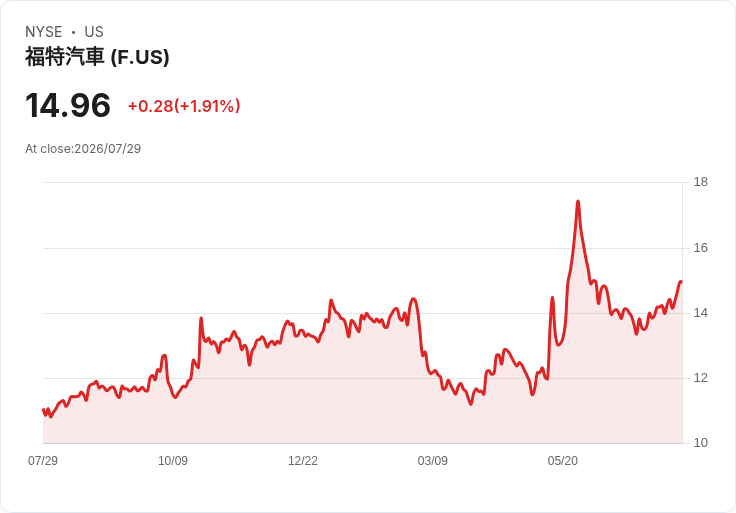
Task: Click the +0.28(+1.91%) price change text
Action: 184,106
